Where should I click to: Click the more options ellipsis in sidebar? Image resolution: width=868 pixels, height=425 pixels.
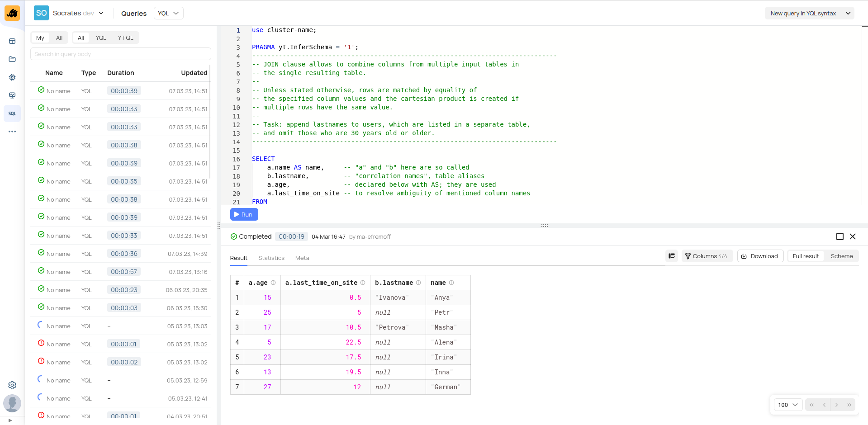coord(12,132)
